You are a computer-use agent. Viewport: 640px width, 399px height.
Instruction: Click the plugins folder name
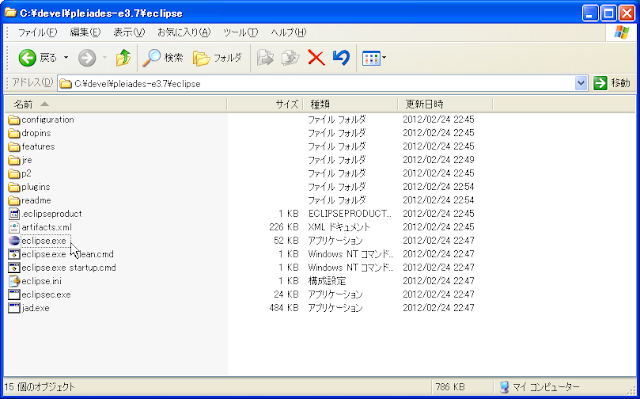pos(36,187)
